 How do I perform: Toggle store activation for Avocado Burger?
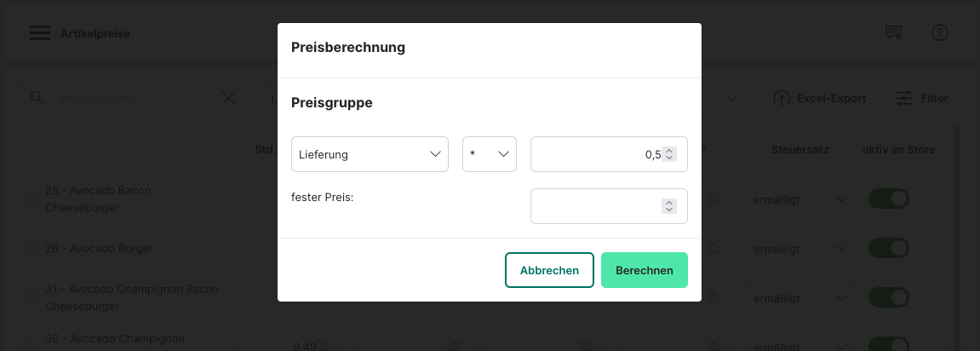click(888, 249)
